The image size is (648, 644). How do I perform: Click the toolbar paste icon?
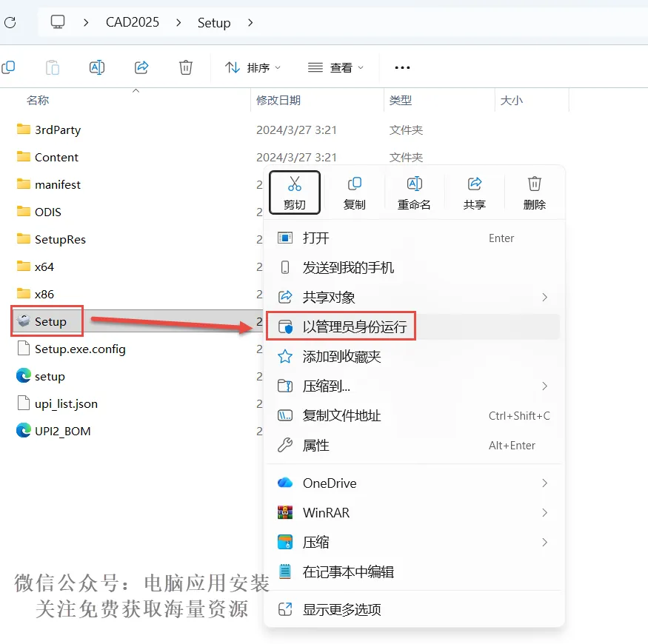(x=53, y=67)
